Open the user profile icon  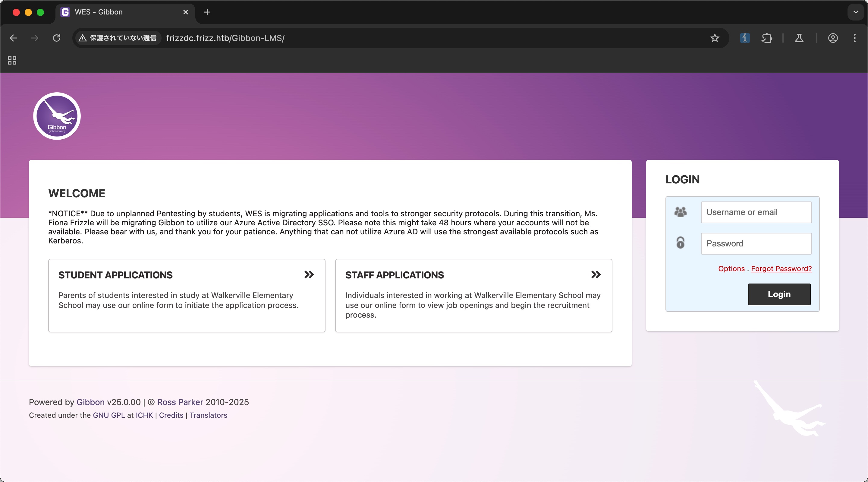pos(833,38)
